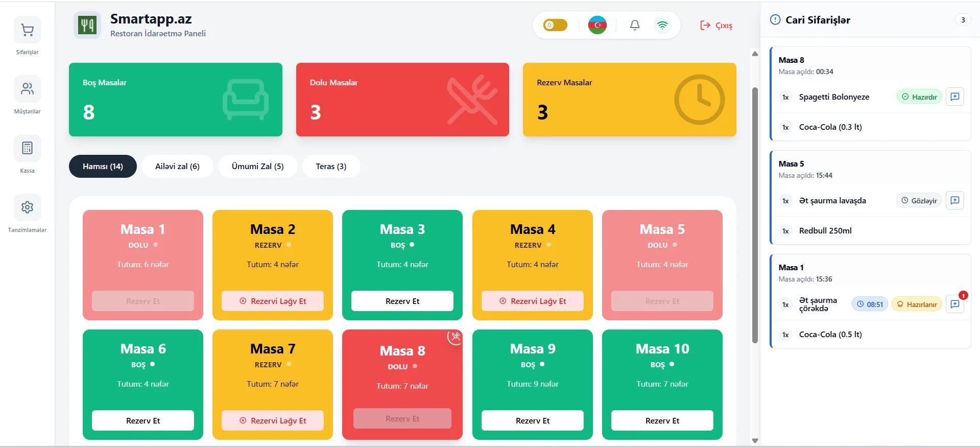Click Tutum: 7 nəfər on Masa 7
Viewport: 980px width, 447px height.
point(273,384)
